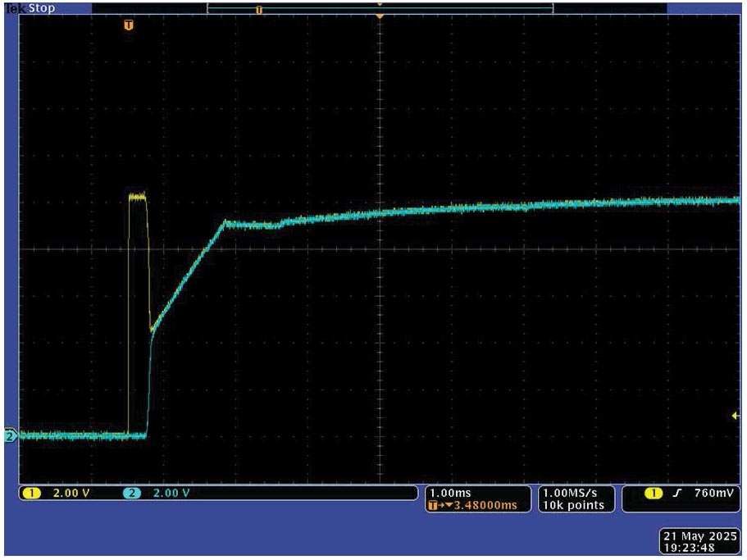Click the trigger level arrow on right edge
Screen dimensions: 747x560
pyautogui.click(x=735, y=417)
